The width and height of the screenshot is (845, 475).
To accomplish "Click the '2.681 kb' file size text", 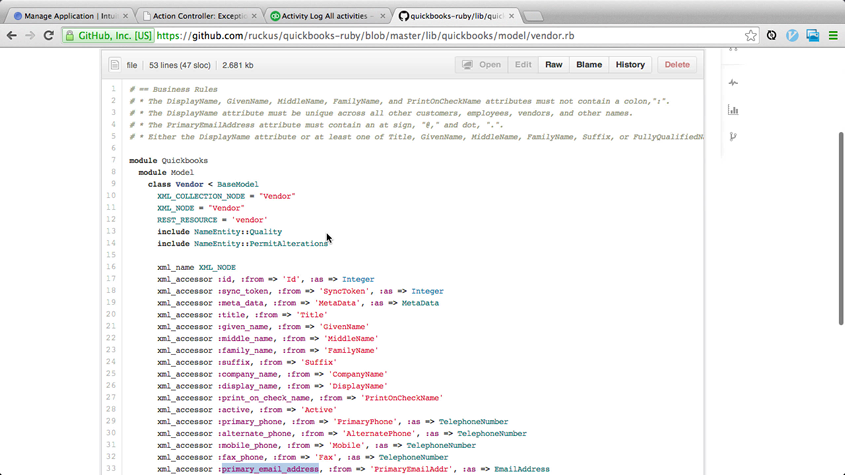I will 238,65.
